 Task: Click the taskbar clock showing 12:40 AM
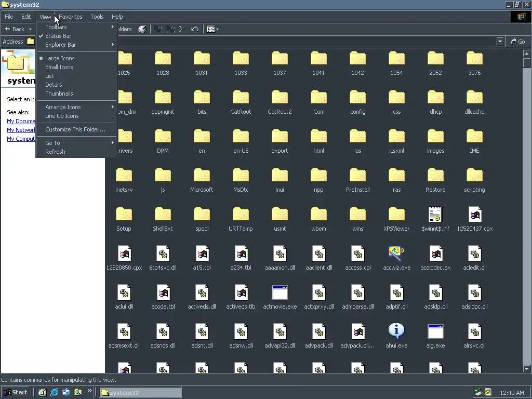point(512,393)
